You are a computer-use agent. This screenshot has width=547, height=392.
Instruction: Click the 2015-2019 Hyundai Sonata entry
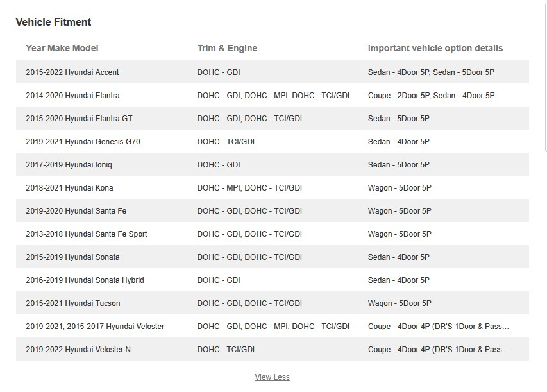72,257
